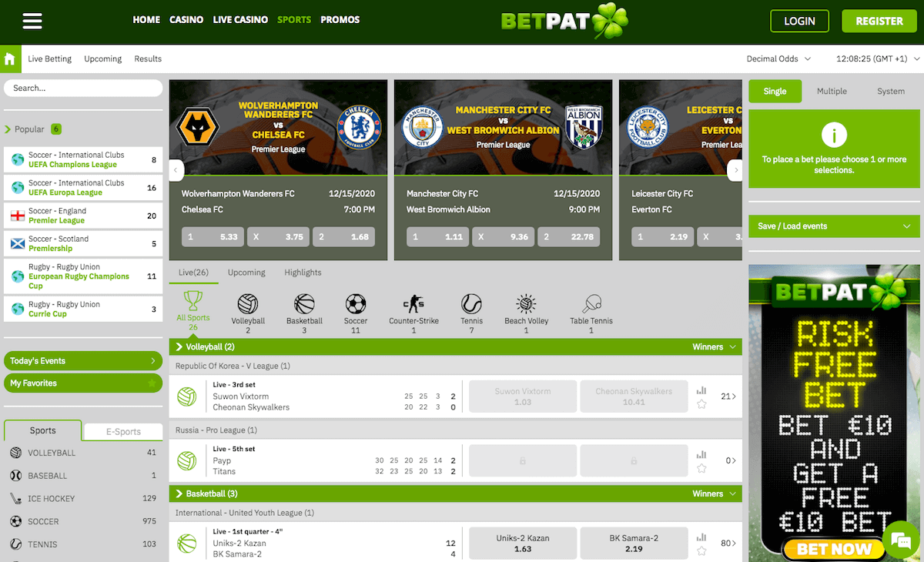Switch to the System bet slip tab
Viewport: 924px width, 562px height.
tap(891, 91)
